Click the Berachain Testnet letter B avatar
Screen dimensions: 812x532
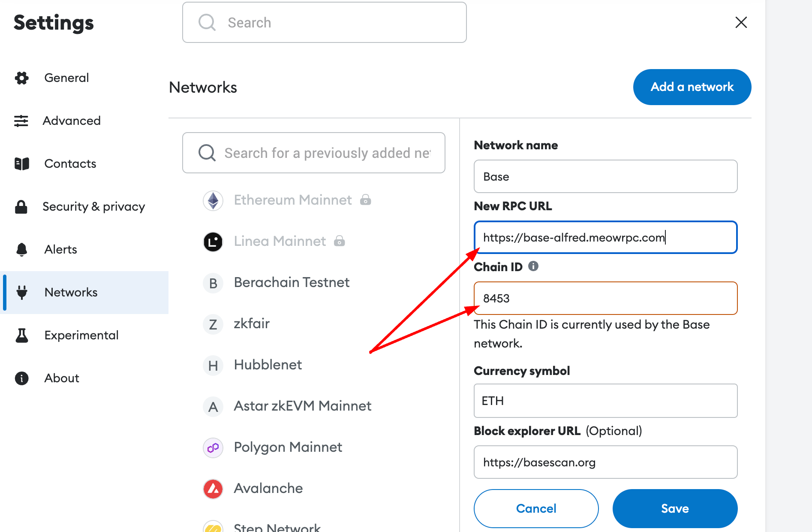(x=213, y=283)
